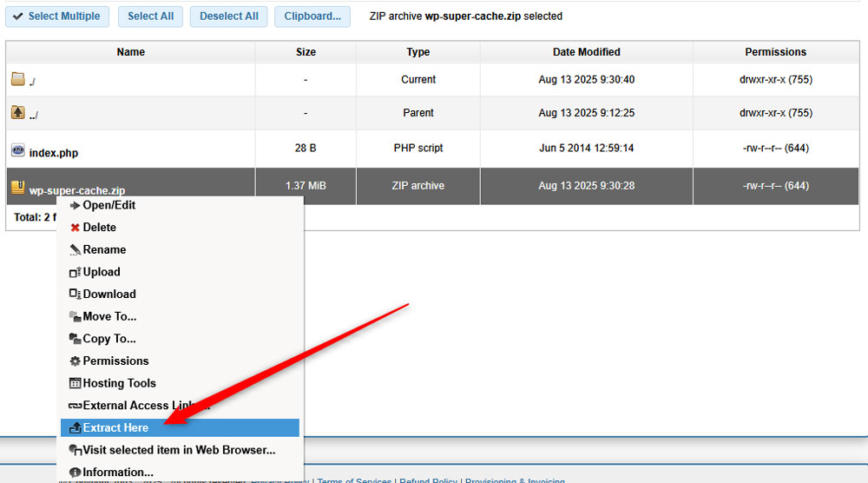Open Permissions from the context menu
Viewport: 868px width, 483px height.
click(x=115, y=361)
